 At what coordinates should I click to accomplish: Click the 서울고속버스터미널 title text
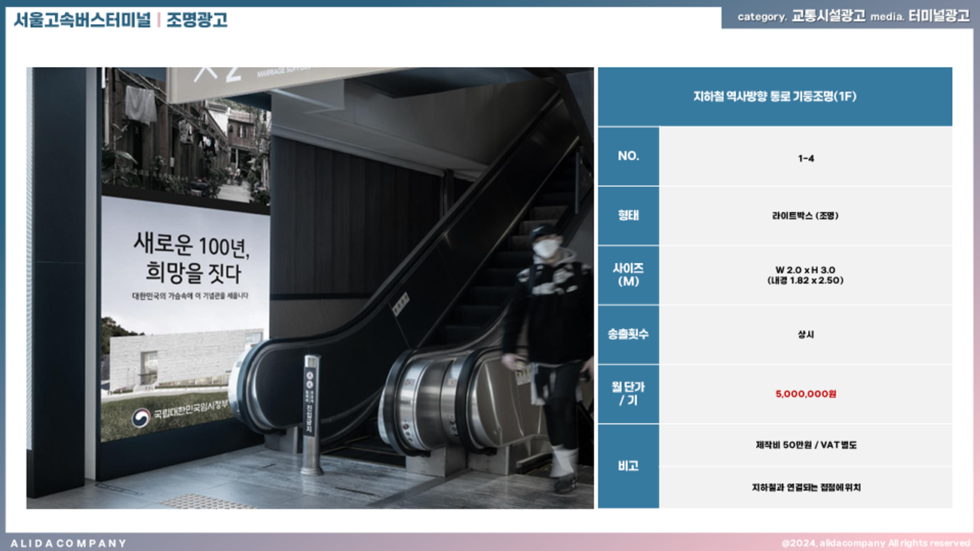81,20
